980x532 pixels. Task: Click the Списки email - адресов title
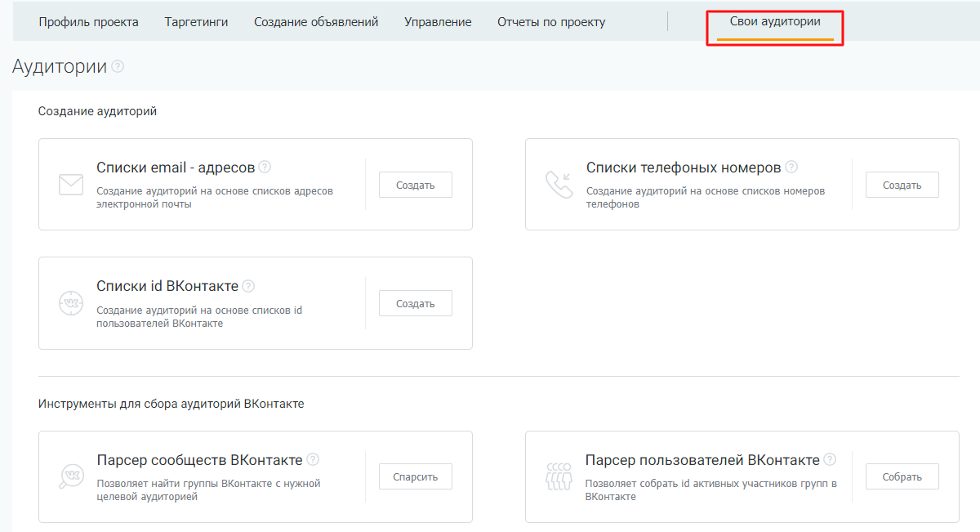click(176, 168)
